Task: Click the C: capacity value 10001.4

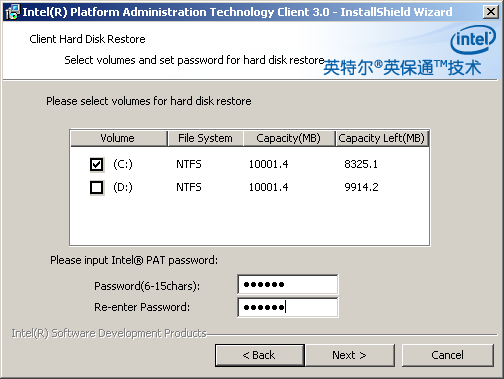Action: 268,164
